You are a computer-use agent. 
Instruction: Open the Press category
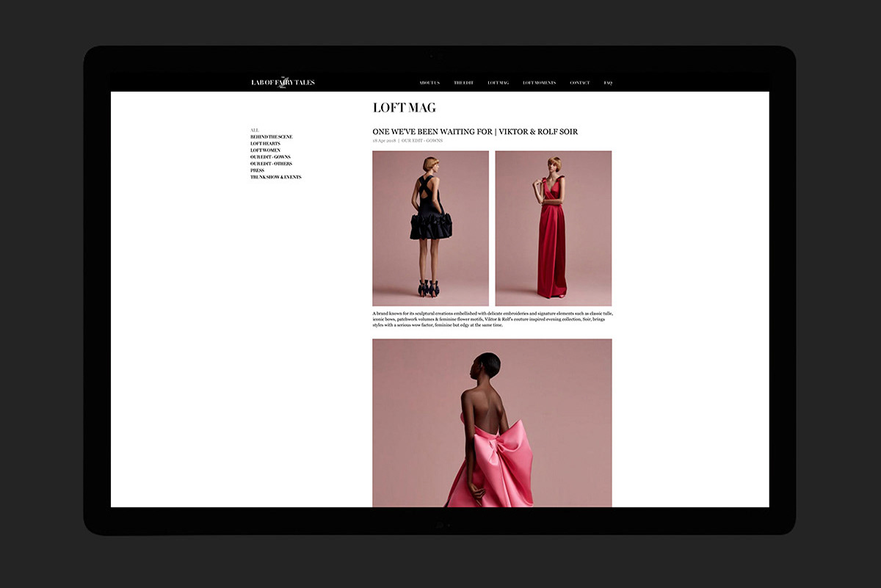point(257,170)
